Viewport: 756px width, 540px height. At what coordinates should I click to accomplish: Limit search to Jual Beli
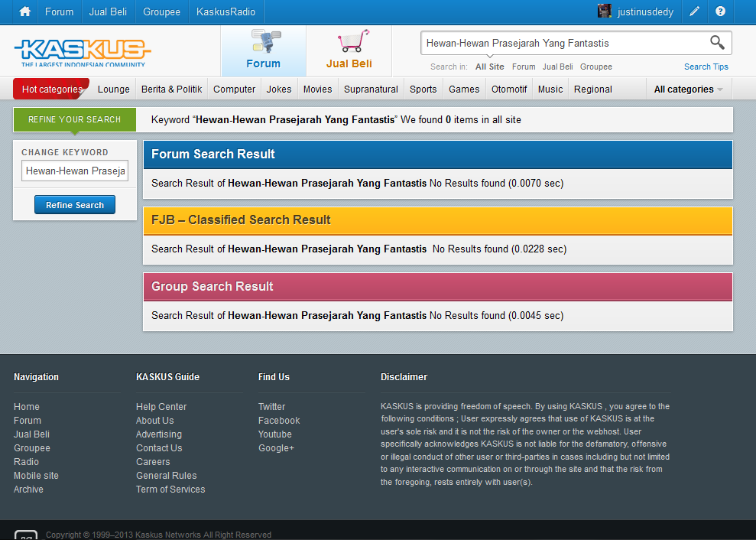[x=558, y=67]
